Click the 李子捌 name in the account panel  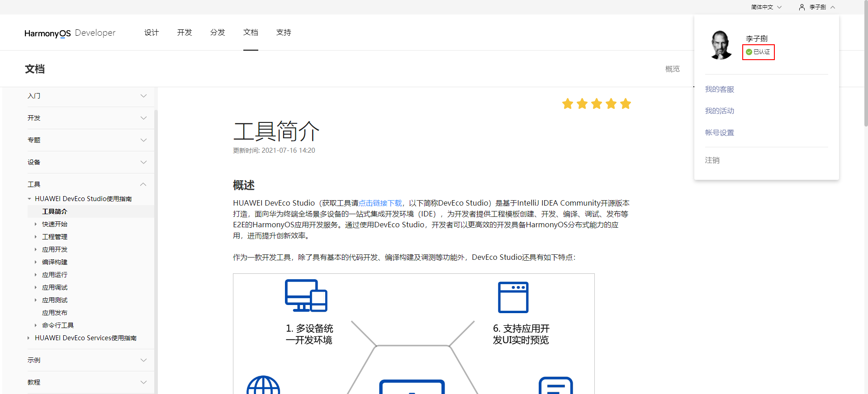tap(757, 38)
